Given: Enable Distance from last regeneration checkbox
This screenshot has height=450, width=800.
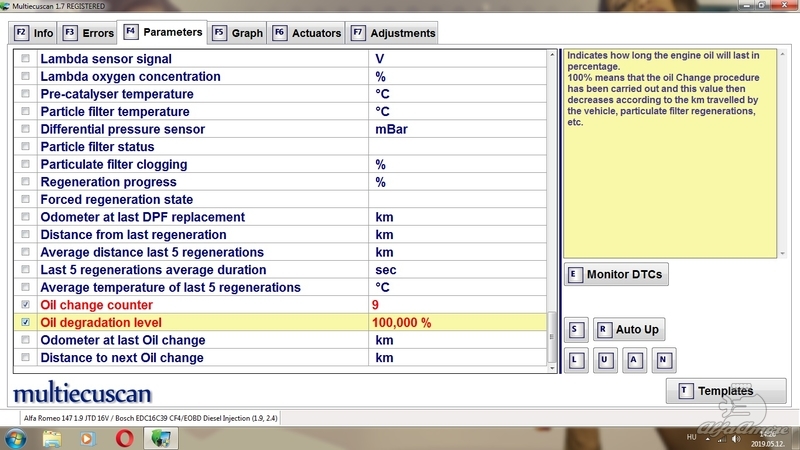Looking at the screenshot, I should click(26, 235).
